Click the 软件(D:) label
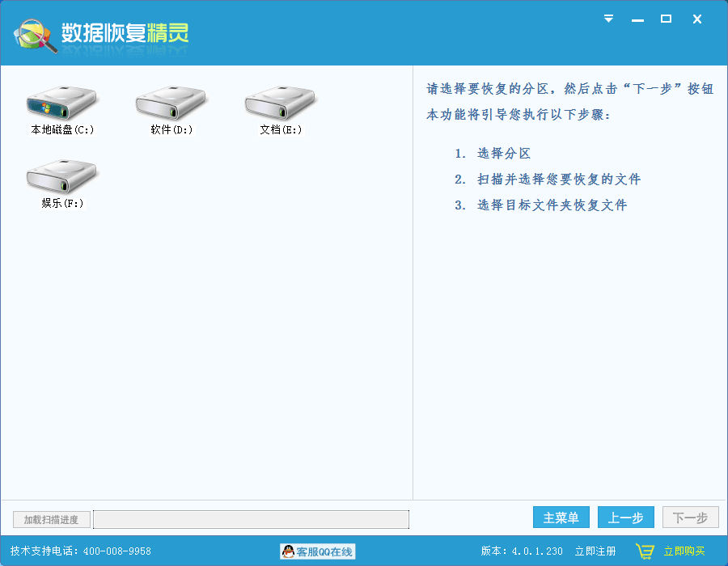 [x=171, y=130]
